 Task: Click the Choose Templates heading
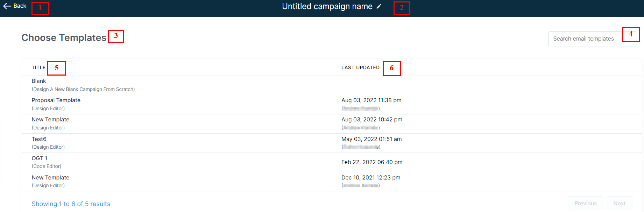pyautogui.click(x=64, y=38)
